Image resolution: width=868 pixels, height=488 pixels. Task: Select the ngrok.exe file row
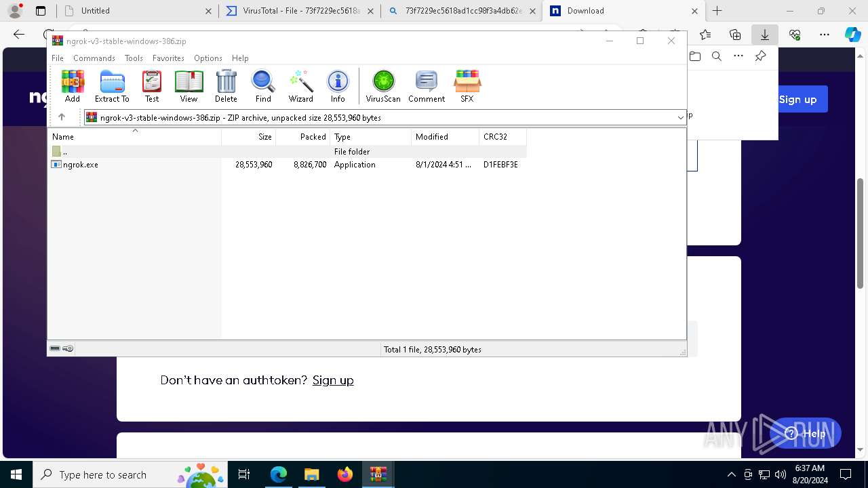(x=288, y=165)
